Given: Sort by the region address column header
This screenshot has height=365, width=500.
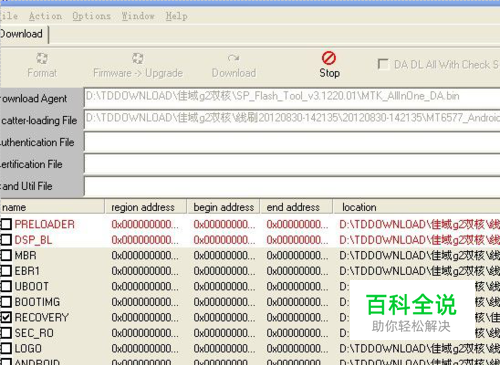Looking at the screenshot, I should pyautogui.click(x=146, y=207).
